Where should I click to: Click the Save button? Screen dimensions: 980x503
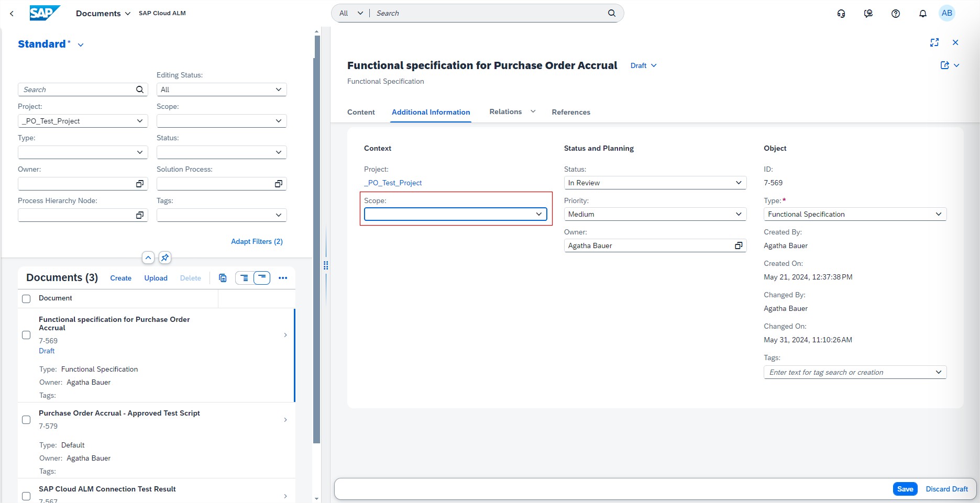(x=905, y=489)
